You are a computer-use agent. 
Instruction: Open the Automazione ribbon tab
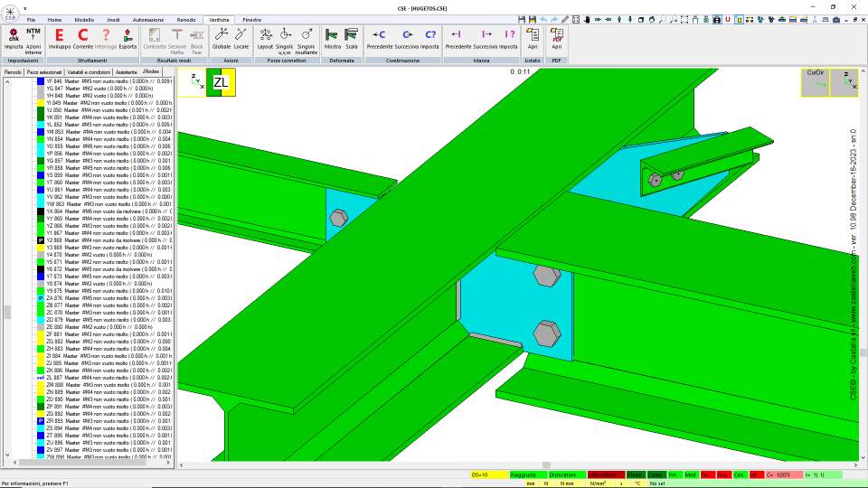(x=147, y=20)
